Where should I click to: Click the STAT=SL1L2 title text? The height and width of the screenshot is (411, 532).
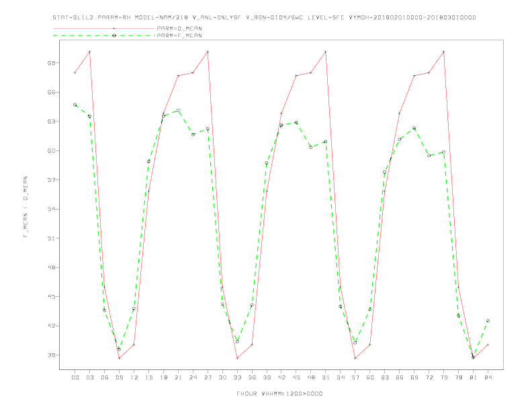click(73, 17)
